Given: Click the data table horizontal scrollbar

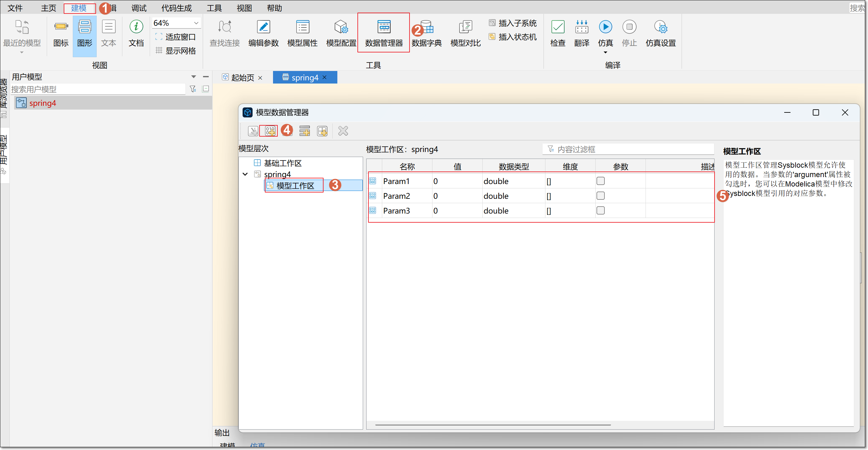Looking at the screenshot, I should tap(493, 425).
